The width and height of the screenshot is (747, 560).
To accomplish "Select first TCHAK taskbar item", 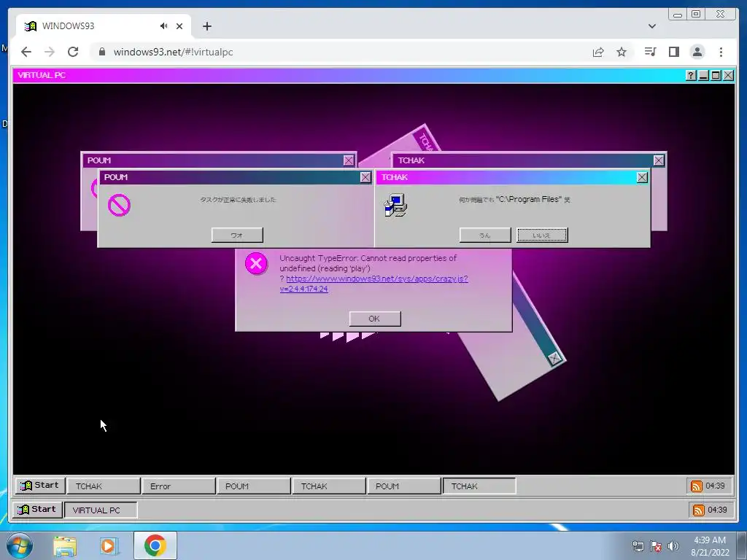I will tap(104, 486).
